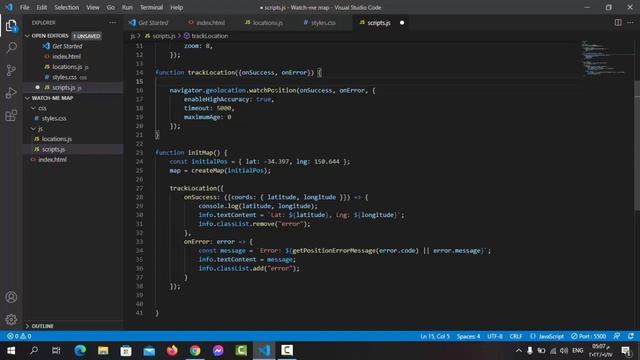Click Spaces: 4 indentation setting
This screenshot has height=360, width=640.
coord(468,336)
